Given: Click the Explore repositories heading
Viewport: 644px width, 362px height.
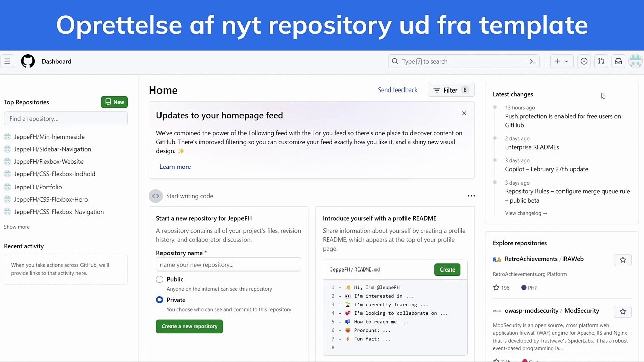Looking at the screenshot, I should point(520,243).
